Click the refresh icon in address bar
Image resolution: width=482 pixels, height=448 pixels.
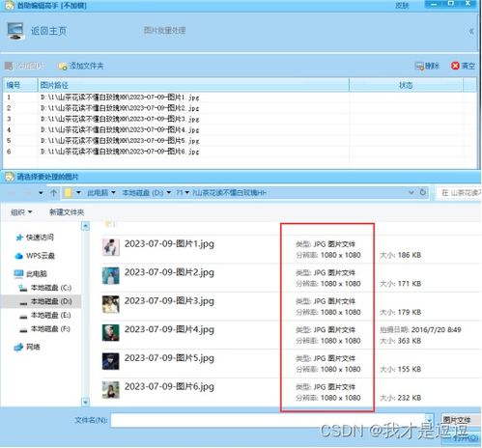423,192
